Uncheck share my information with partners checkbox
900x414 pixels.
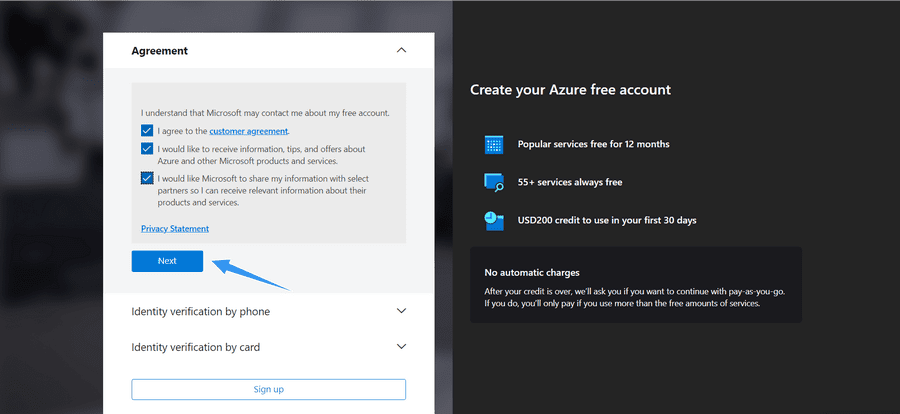tap(147, 179)
